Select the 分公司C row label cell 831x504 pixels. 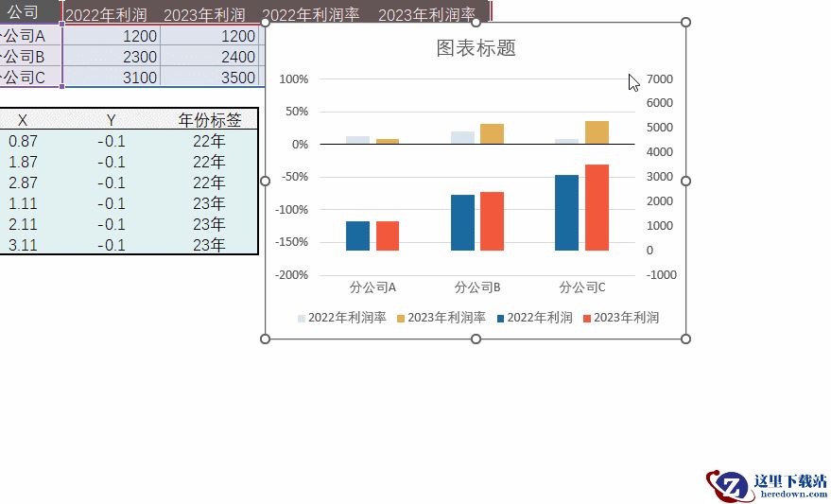tap(30, 78)
